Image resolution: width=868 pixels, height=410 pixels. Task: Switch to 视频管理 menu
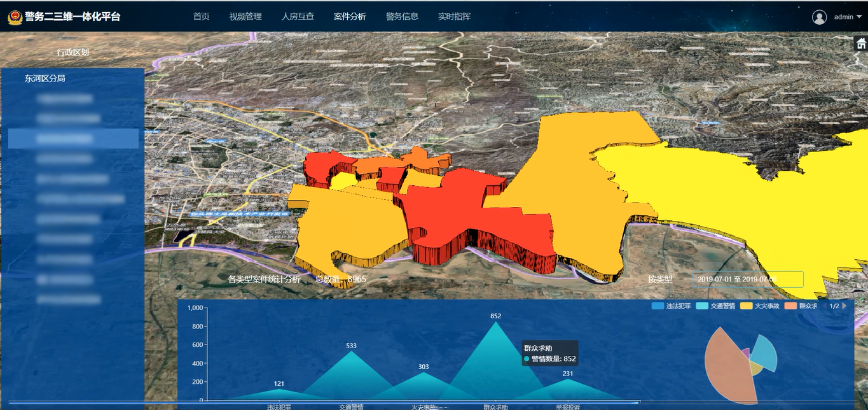pyautogui.click(x=245, y=17)
